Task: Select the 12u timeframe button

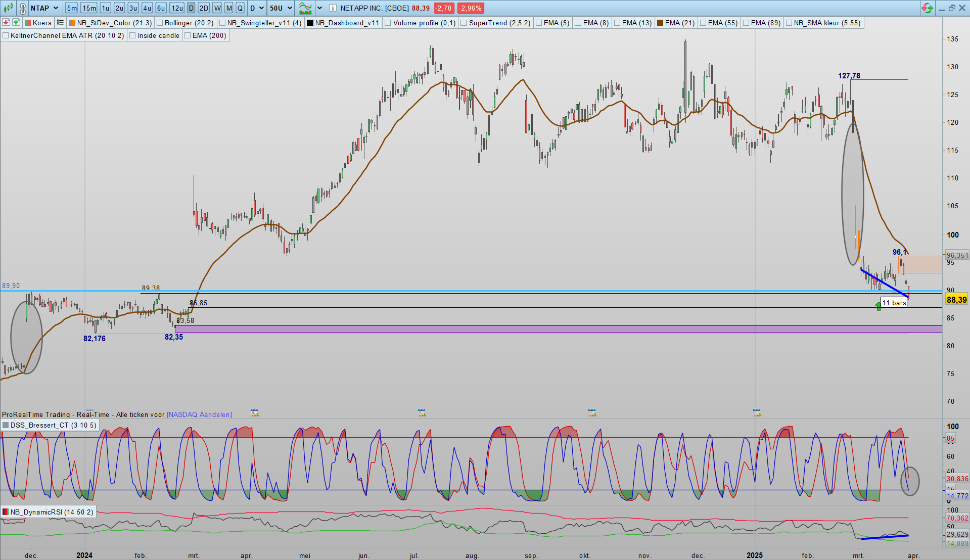Action: pyautogui.click(x=177, y=8)
